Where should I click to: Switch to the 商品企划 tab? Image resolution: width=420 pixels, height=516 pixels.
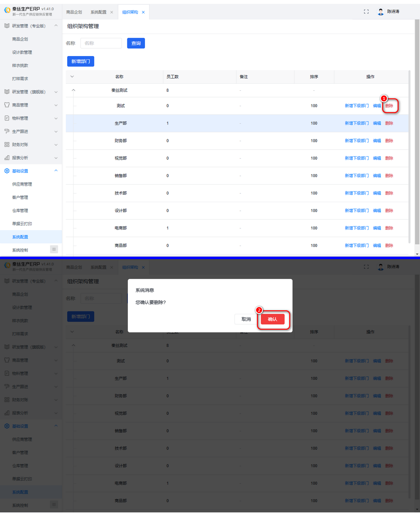74,12
